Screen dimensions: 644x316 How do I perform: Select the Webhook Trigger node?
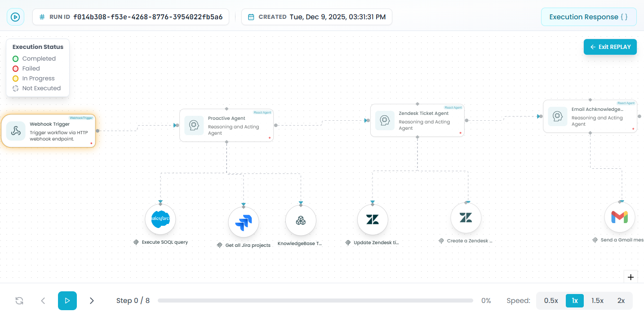[x=49, y=131]
